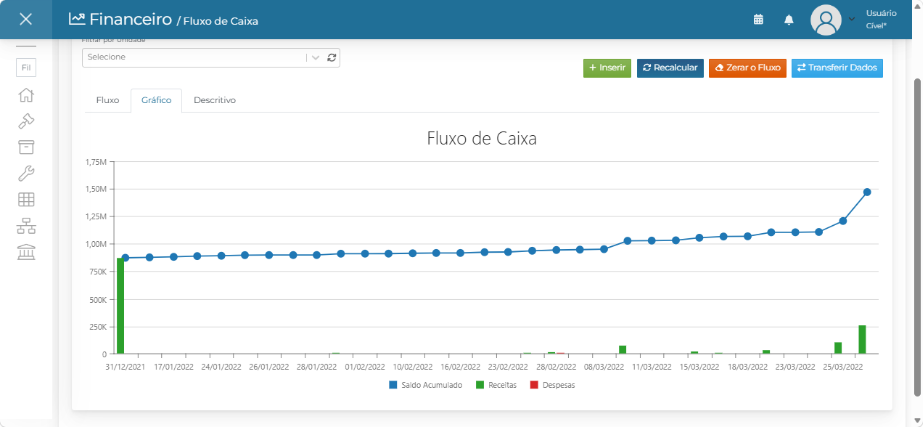Image resolution: width=924 pixels, height=427 pixels.
Task: Click the Usuário name label
Action: pos(882,13)
